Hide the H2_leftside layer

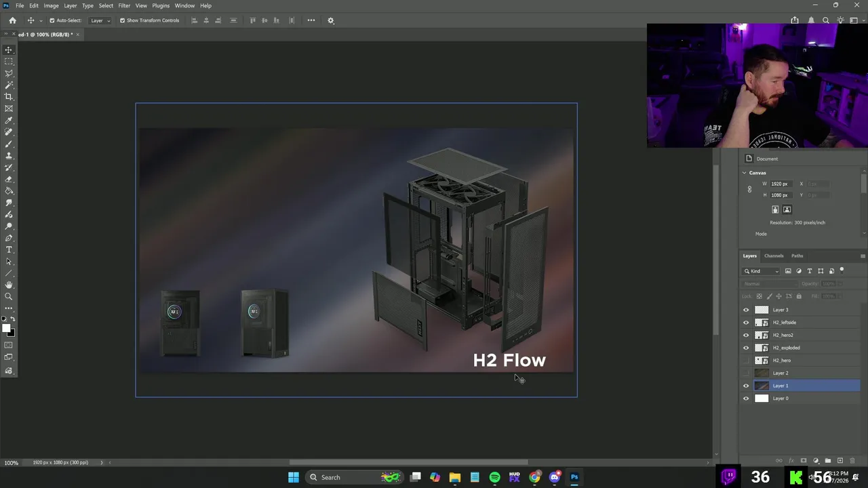point(747,323)
